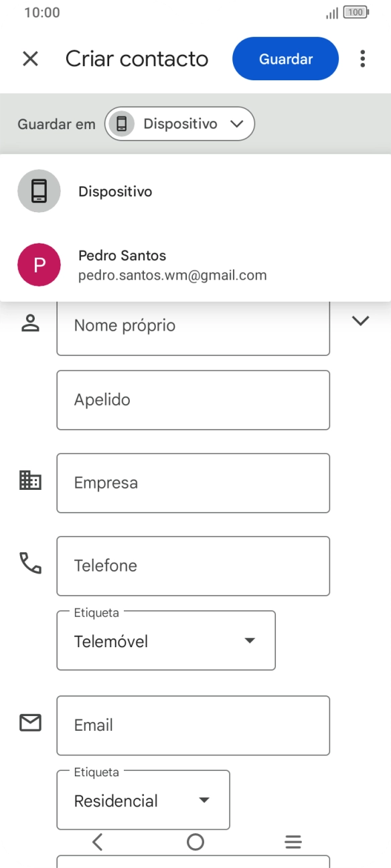Open the Telemóvel label dropdown

point(249,640)
